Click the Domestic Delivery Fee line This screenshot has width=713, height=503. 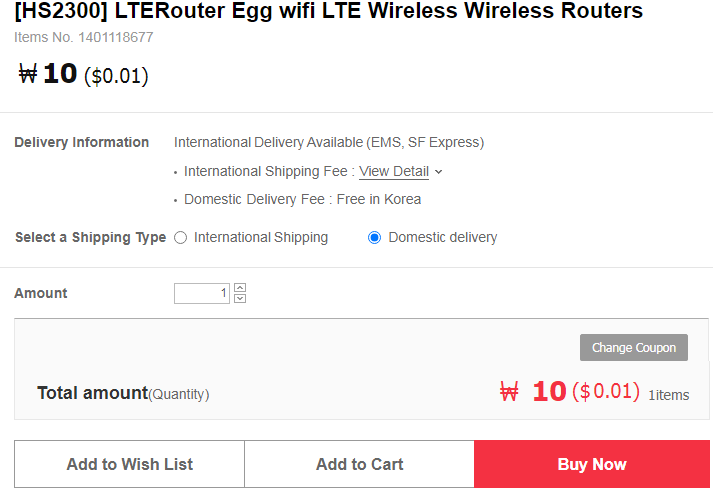click(302, 199)
